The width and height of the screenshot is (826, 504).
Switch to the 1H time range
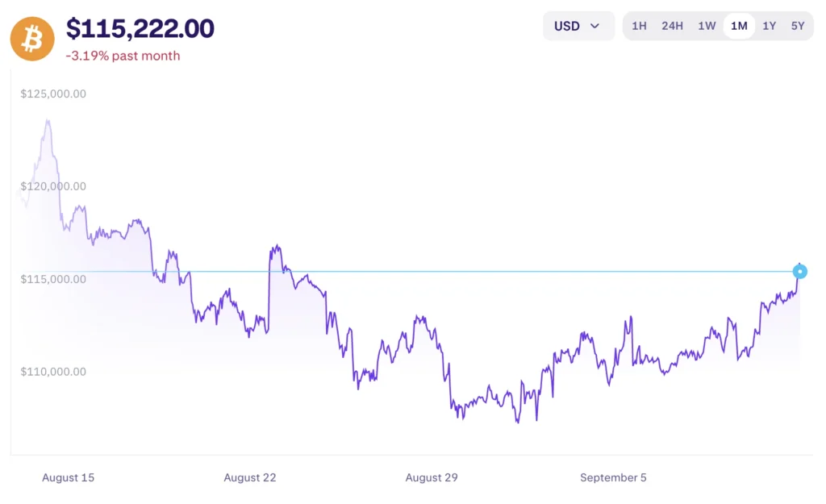click(639, 26)
